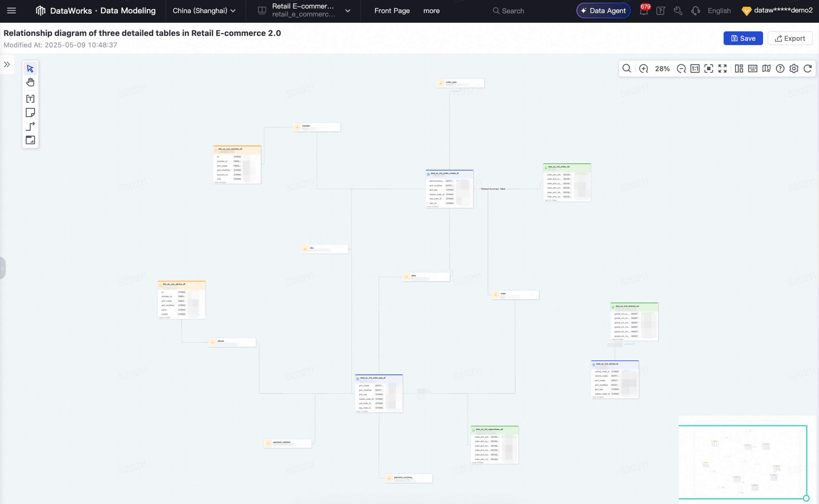Image resolution: width=819 pixels, height=504 pixels.
Task: Expand the collapsed left sidebar panel
Action: (x=7, y=64)
